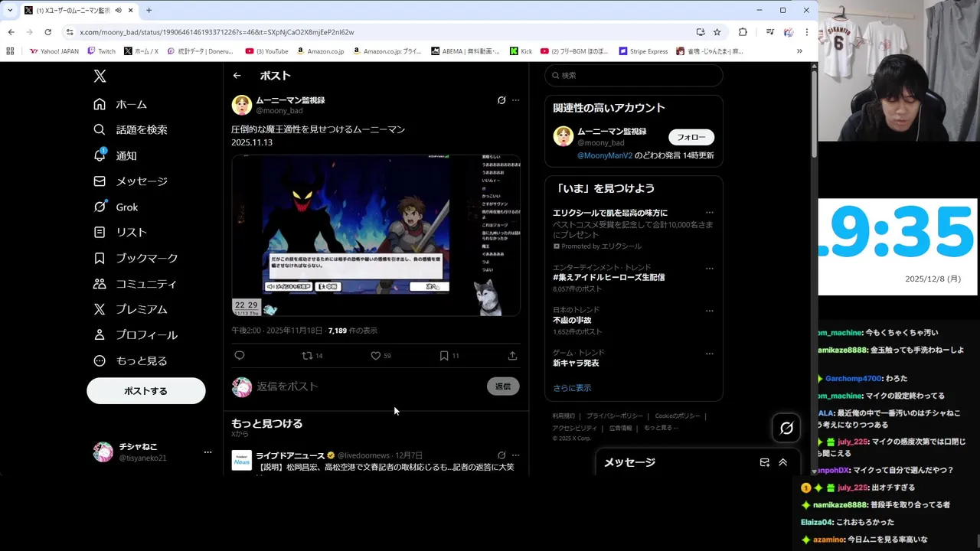Bookmark this page with star icon
The width and height of the screenshot is (980, 551).
click(x=717, y=32)
